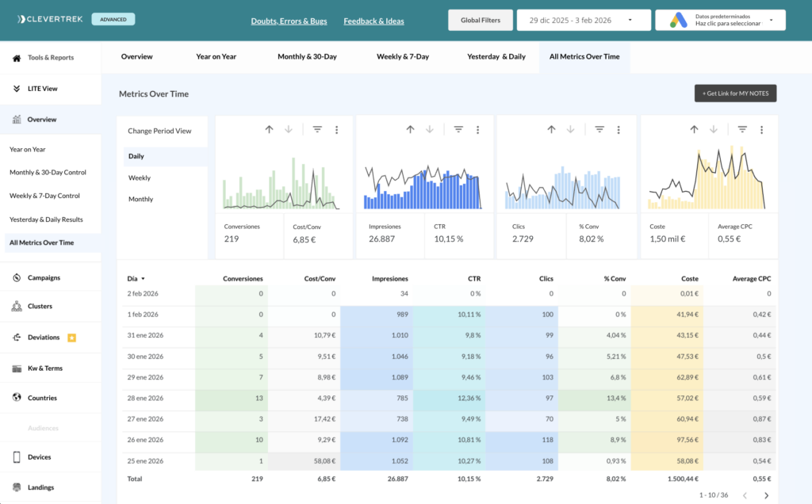
Task: Click the Global Filters button
Action: click(480, 20)
